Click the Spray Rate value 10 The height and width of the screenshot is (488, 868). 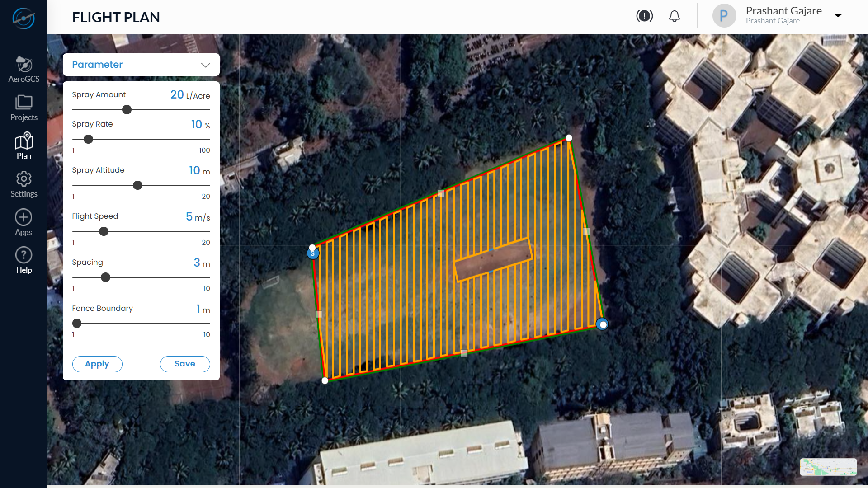[x=196, y=124]
